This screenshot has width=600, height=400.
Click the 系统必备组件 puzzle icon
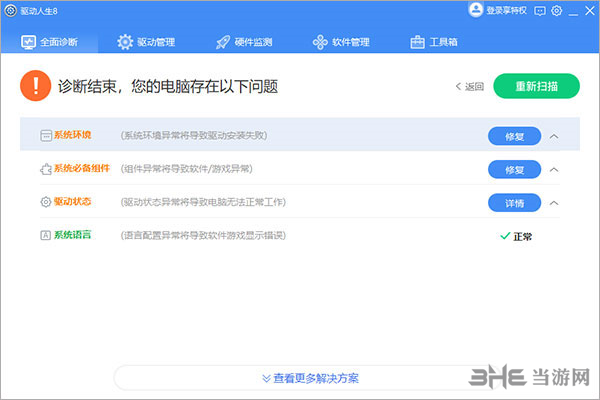click(x=46, y=169)
